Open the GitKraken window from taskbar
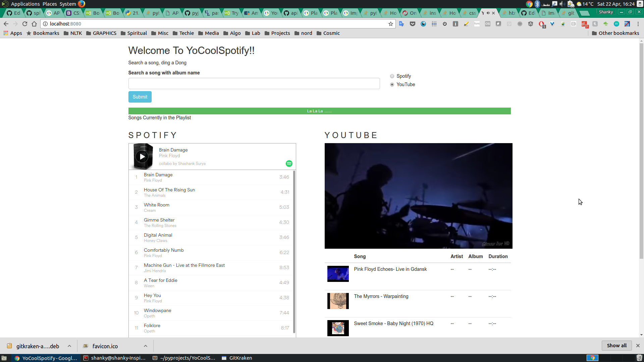644x362 pixels. pos(237,358)
